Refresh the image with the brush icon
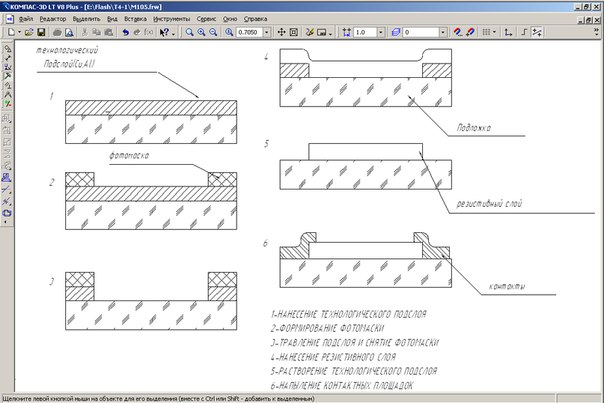604x403 pixels. pos(310,32)
